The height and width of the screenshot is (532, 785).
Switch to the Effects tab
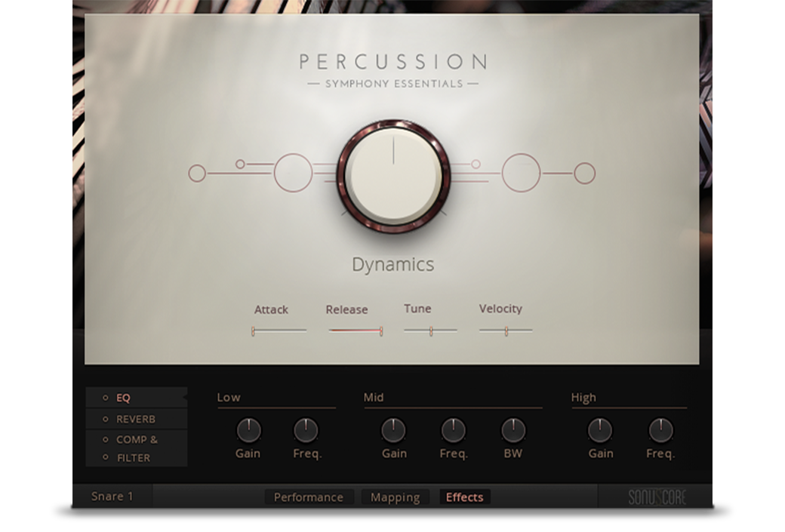coord(465,497)
